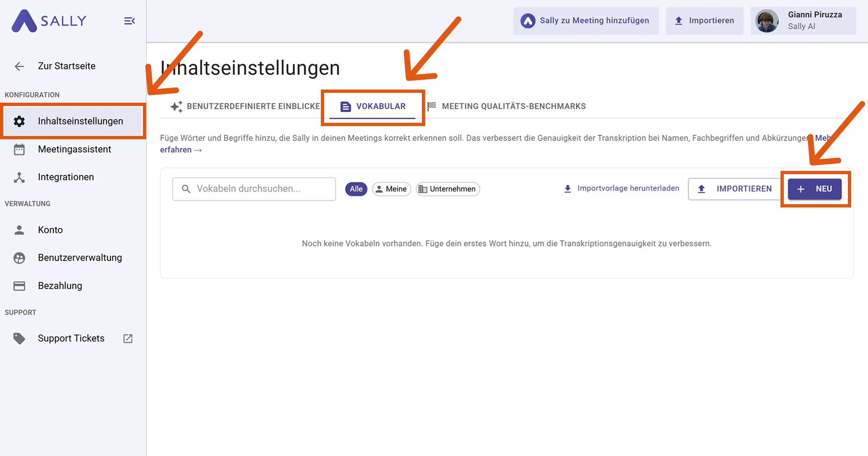Viewport: 868px width, 456px height.
Task: Click the document icon on the Vokabular tab
Action: pyautogui.click(x=345, y=106)
